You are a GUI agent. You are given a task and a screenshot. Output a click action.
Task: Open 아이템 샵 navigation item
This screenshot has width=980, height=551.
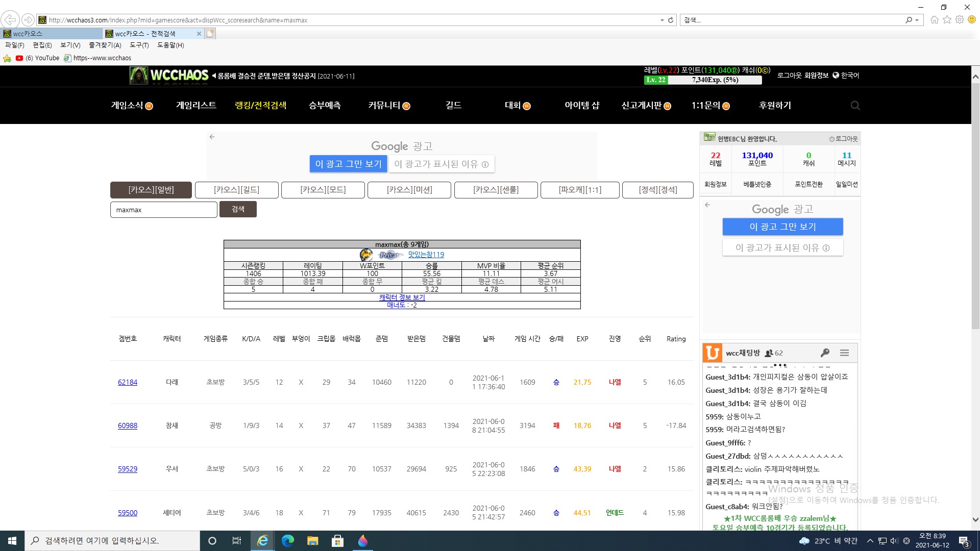pos(582,105)
